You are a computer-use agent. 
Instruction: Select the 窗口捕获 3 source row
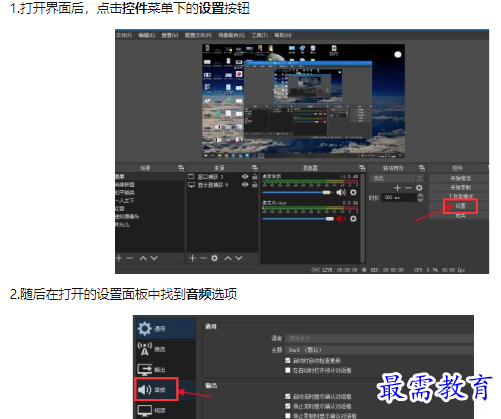(x=222, y=176)
